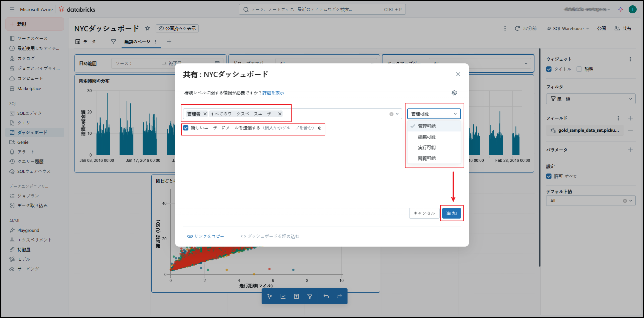
Task: Switch to the 無題のページ tab
Action: coord(137,42)
